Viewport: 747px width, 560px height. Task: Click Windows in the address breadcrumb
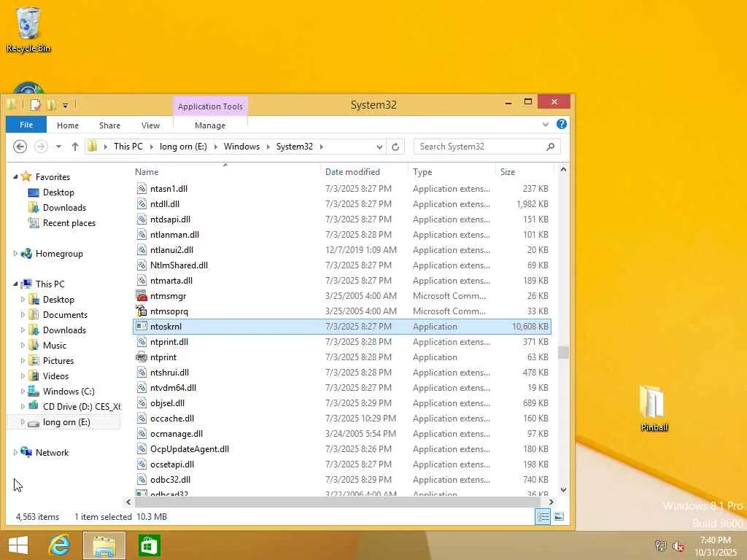tap(241, 147)
